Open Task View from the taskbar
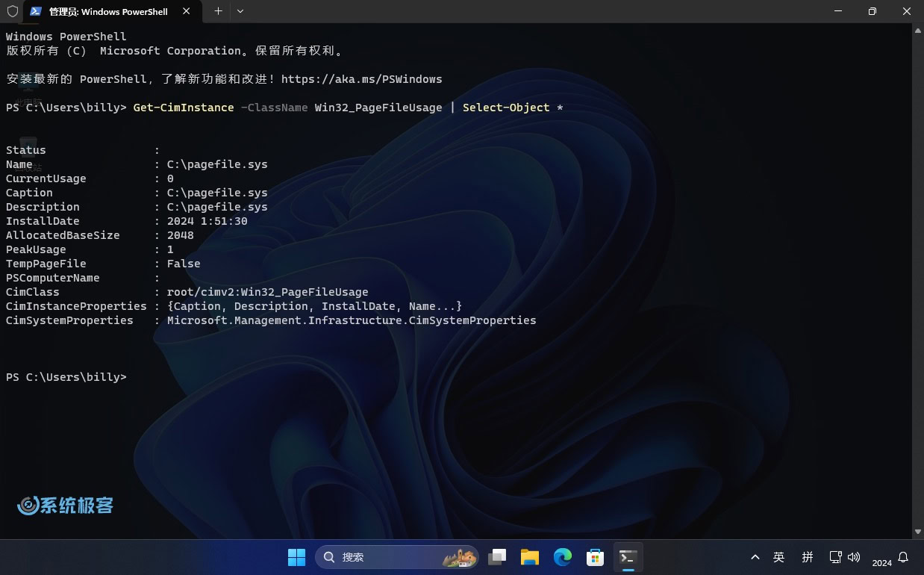The height and width of the screenshot is (575, 924). point(497,557)
